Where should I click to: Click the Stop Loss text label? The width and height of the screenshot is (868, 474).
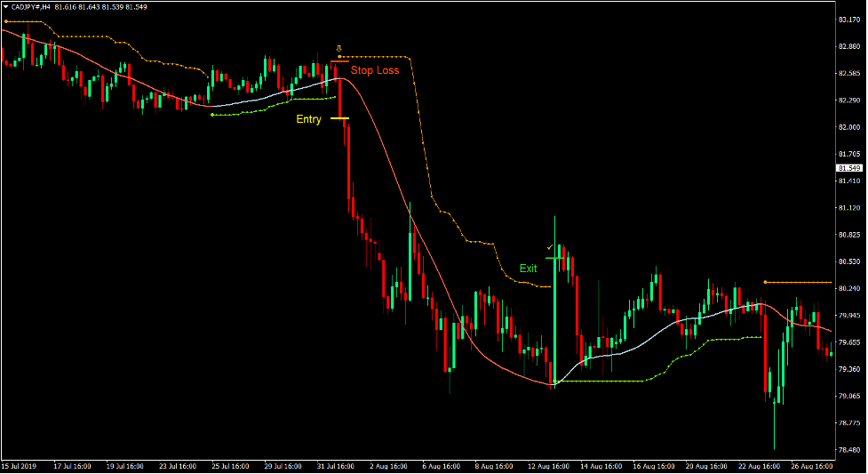pos(374,70)
